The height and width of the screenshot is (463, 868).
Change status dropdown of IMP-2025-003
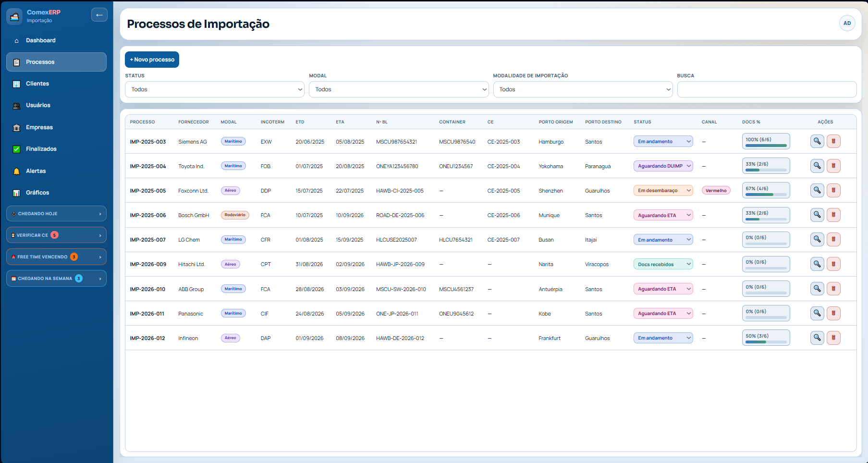tap(663, 141)
